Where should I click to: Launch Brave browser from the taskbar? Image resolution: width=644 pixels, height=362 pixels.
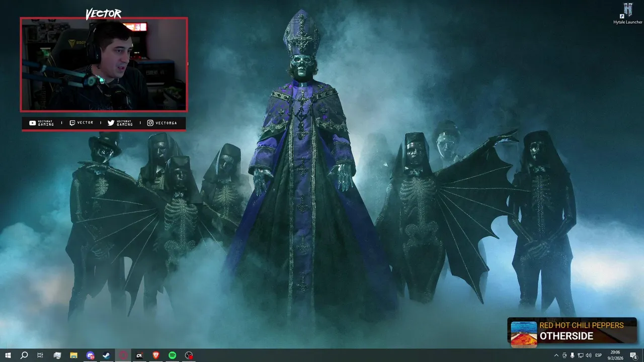[155, 355]
